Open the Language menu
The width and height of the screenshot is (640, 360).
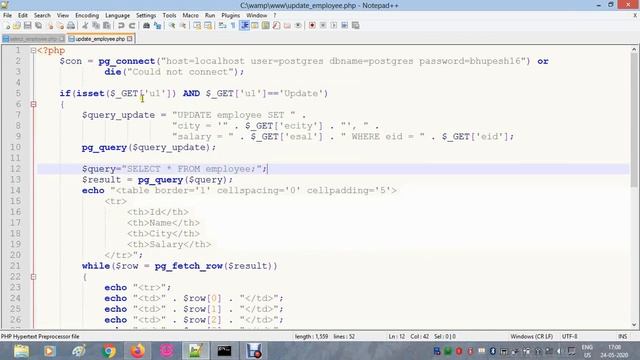pos(117,16)
